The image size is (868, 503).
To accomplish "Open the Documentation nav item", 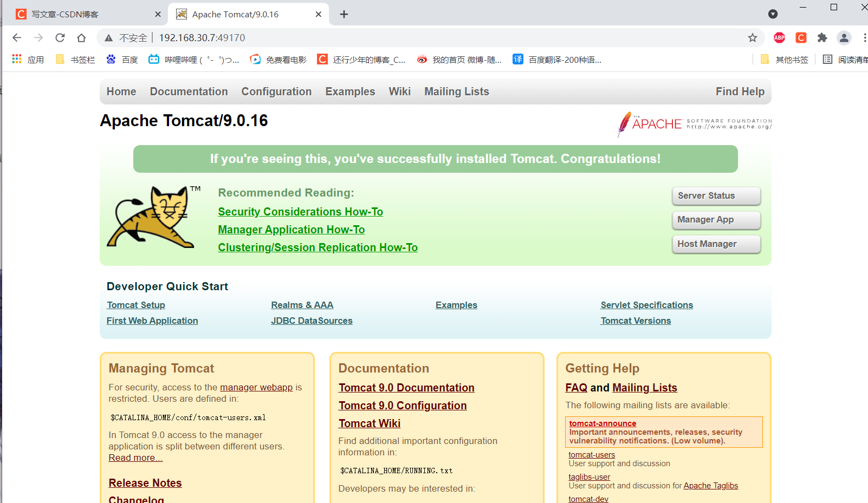I will click(189, 92).
